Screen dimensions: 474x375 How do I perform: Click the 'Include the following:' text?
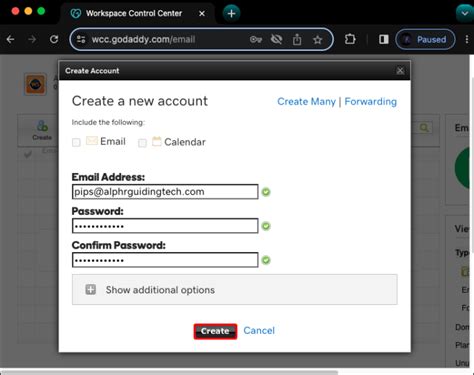[108, 122]
